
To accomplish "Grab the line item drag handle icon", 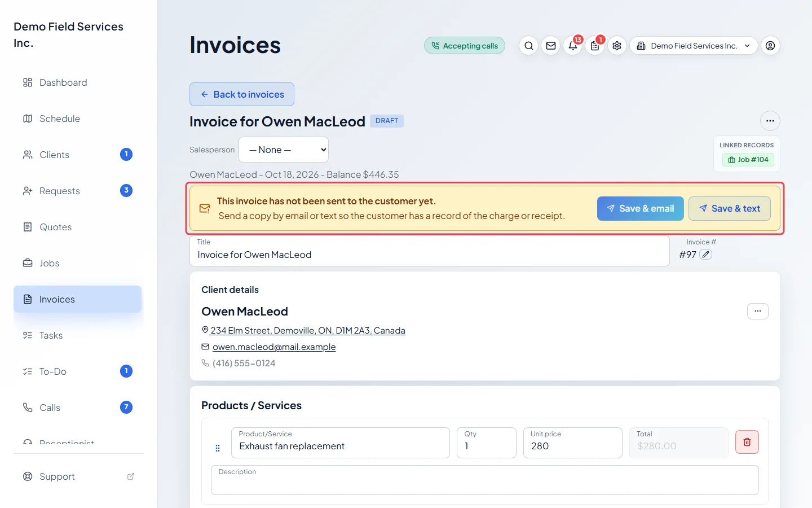I will pos(218,448).
